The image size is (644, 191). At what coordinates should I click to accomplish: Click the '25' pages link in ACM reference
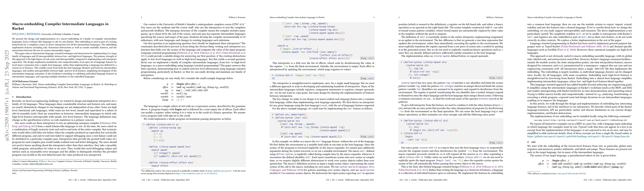[85, 87]
